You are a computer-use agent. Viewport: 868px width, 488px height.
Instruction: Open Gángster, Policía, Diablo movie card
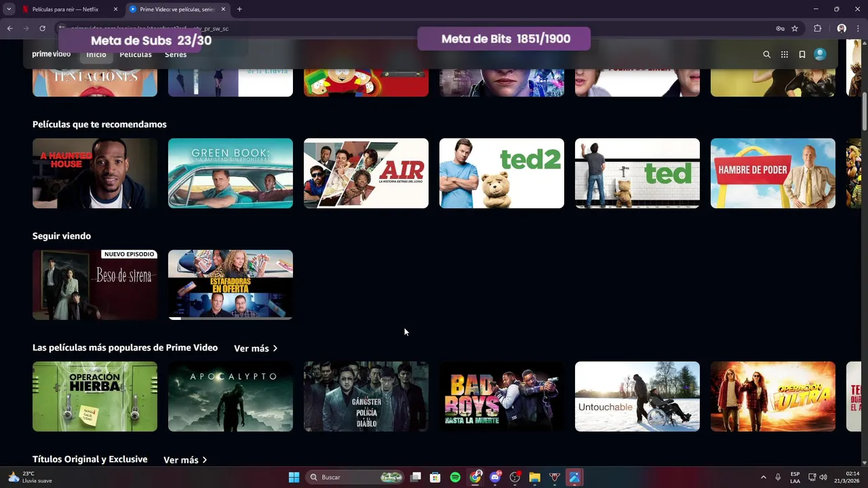(x=366, y=396)
